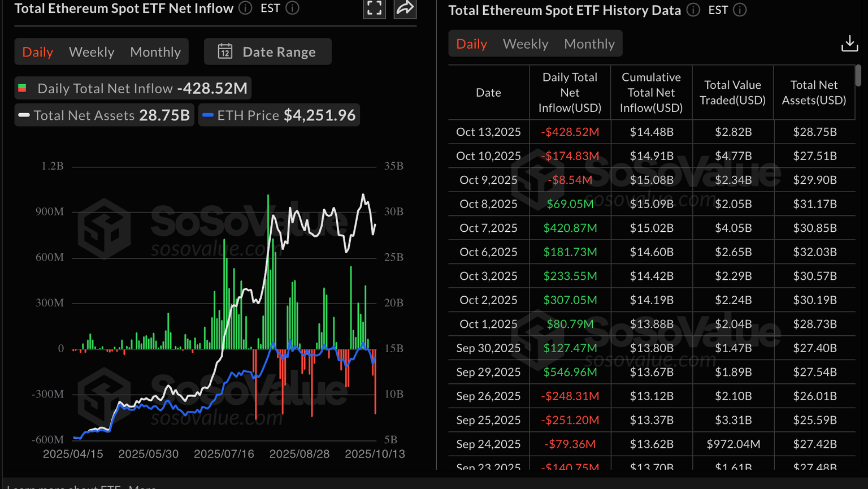Click the calendar icon in Date Range
868x489 pixels.
click(x=225, y=51)
